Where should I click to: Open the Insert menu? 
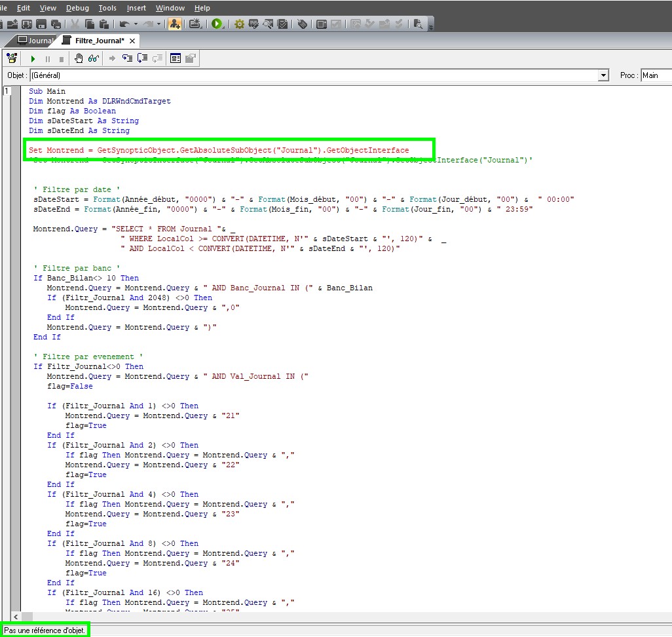[x=136, y=8]
